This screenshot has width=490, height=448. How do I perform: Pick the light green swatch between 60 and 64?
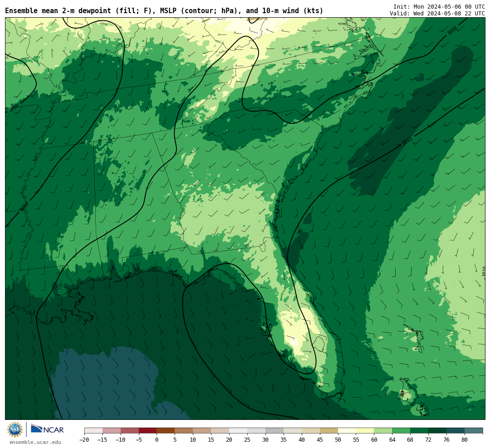click(x=383, y=431)
